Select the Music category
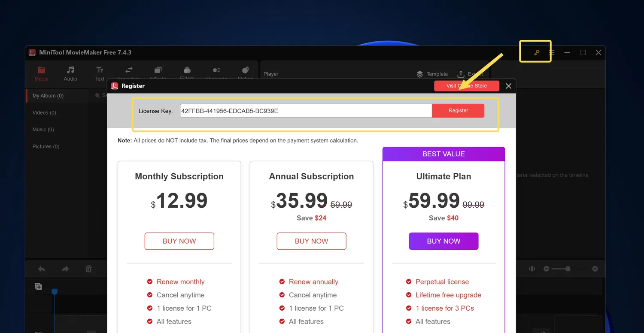 click(43, 130)
